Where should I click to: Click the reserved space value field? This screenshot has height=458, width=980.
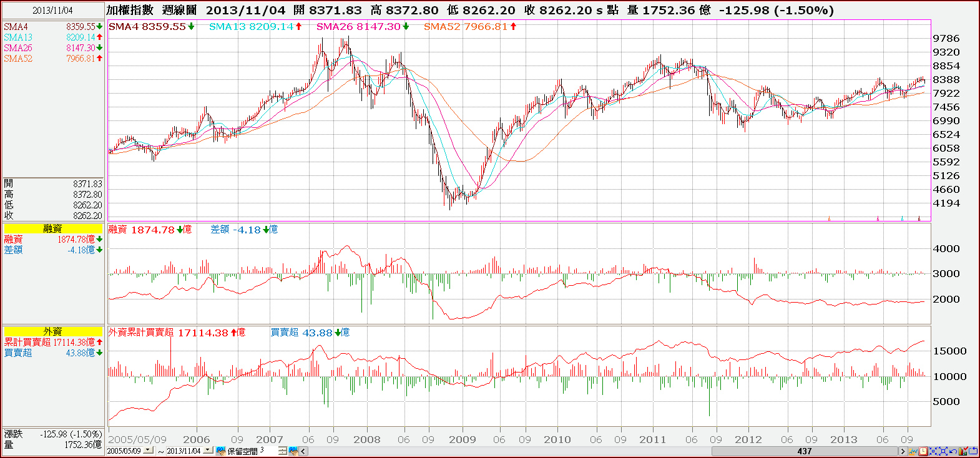pyautogui.click(x=268, y=451)
